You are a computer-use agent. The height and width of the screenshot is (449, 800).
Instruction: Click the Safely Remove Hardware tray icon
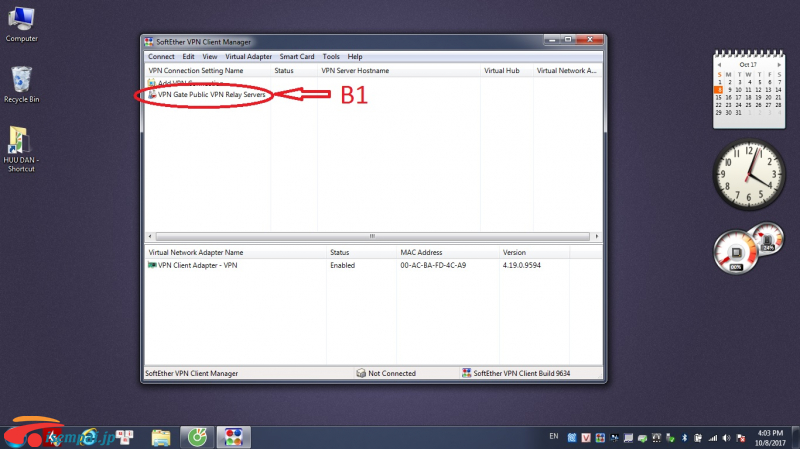670,438
